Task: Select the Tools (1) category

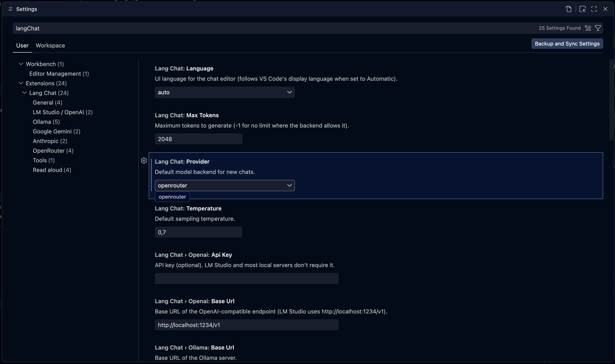Action: point(44,160)
